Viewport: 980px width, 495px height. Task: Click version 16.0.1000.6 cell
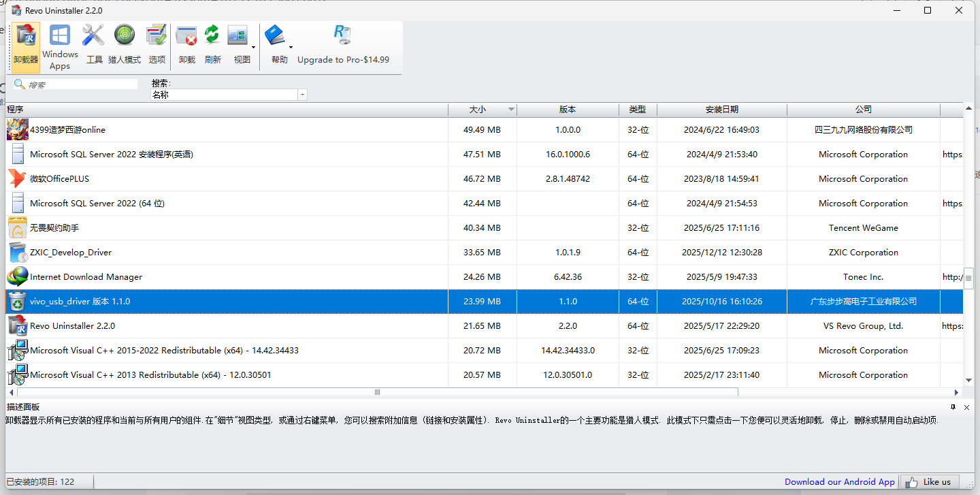coord(568,154)
